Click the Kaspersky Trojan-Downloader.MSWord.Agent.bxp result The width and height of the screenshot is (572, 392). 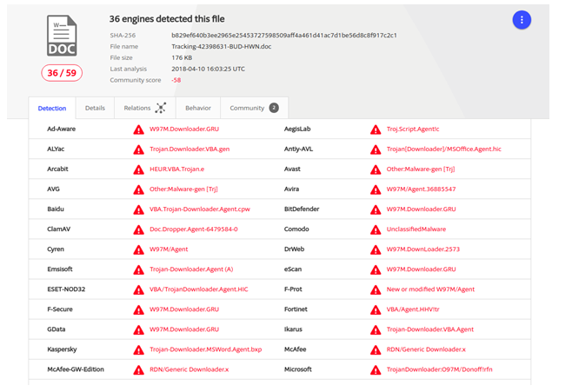click(205, 349)
